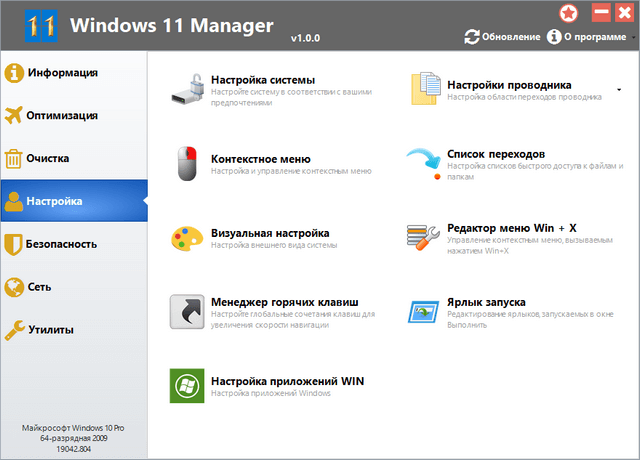Expand the Настройки проводника dropdown arrow
Image resolution: width=640 pixels, height=460 pixels.
tap(619, 89)
